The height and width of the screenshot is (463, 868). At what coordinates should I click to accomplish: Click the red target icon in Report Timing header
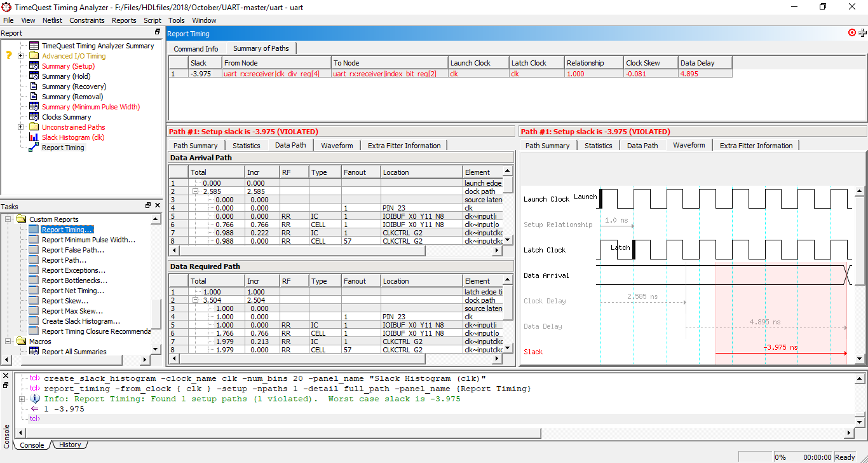852,32
